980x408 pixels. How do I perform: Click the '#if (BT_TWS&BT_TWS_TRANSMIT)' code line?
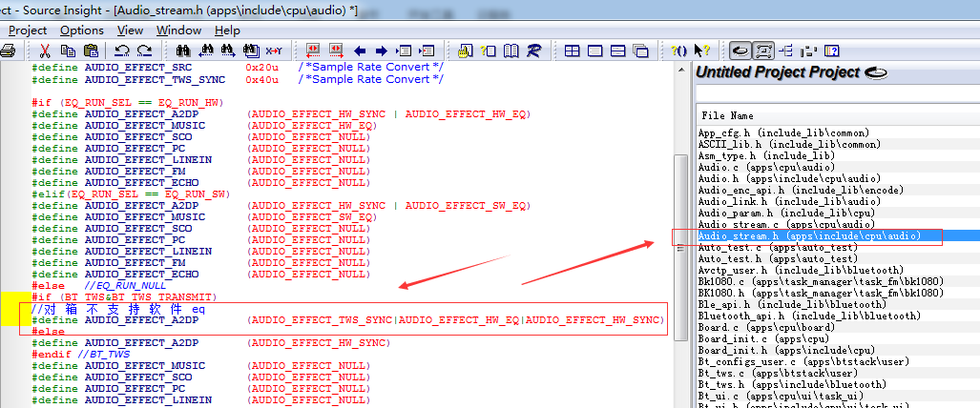pos(124,296)
